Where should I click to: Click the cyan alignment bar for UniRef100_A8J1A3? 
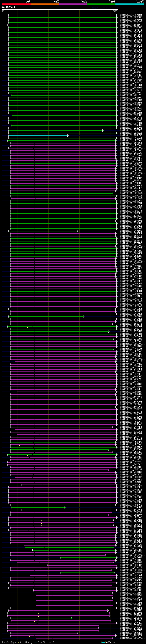(63, 15)
